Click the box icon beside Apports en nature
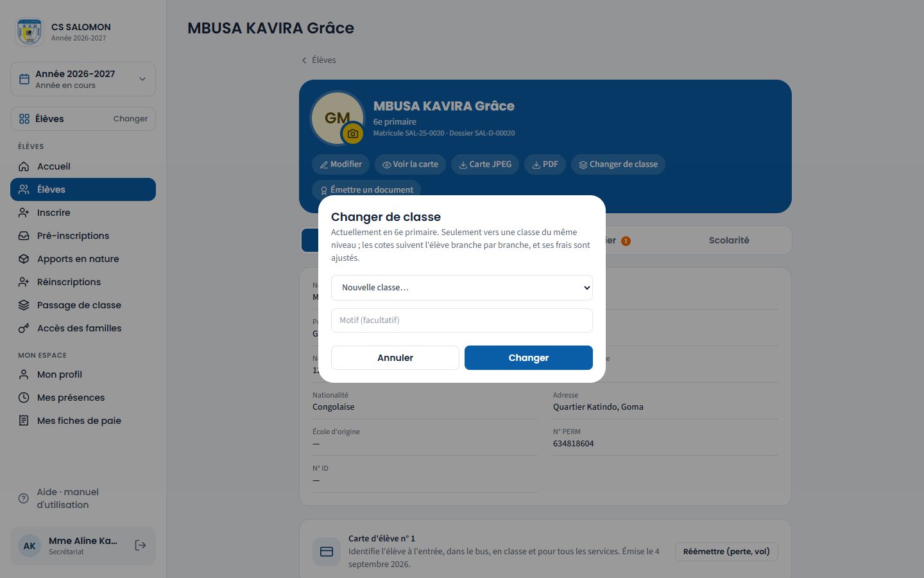This screenshot has width=924, height=578. (x=24, y=259)
